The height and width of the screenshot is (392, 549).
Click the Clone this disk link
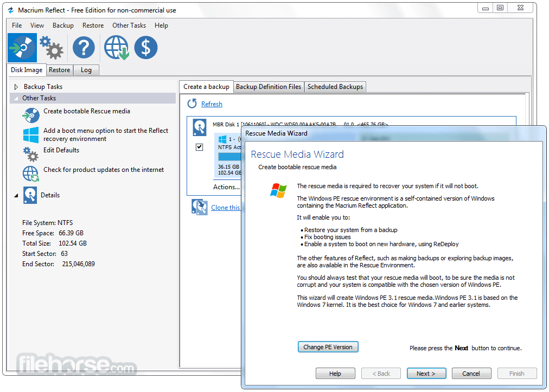tap(226, 208)
